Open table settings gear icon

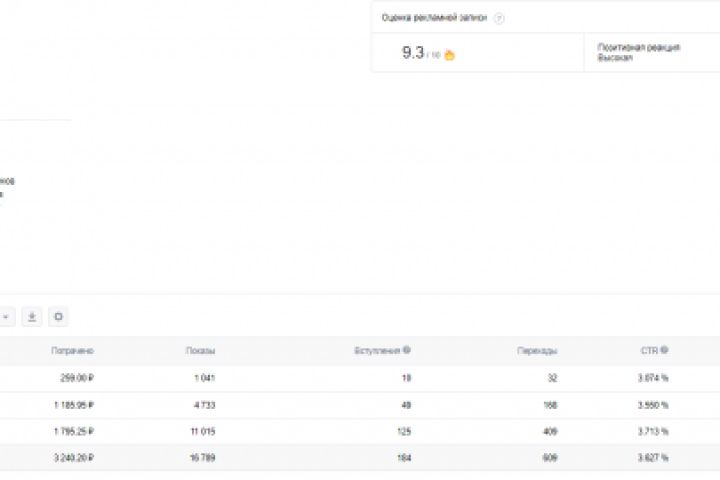(59, 317)
